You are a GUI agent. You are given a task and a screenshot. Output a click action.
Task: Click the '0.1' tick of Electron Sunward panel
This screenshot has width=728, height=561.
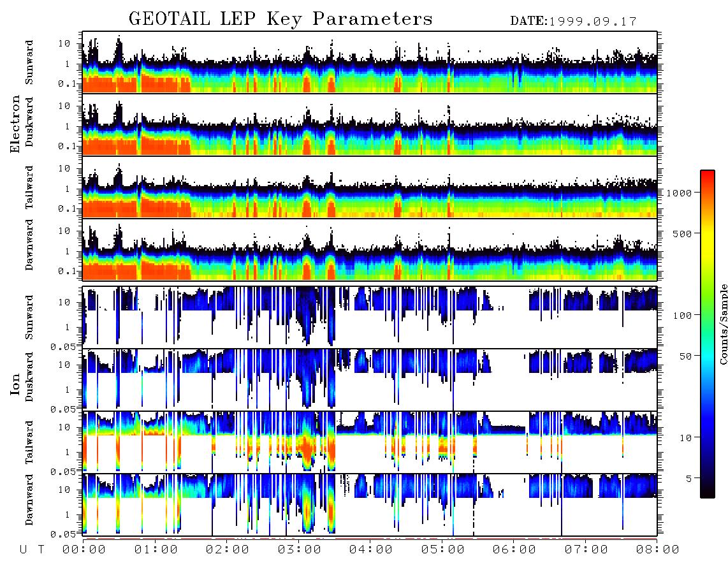coord(66,84)
